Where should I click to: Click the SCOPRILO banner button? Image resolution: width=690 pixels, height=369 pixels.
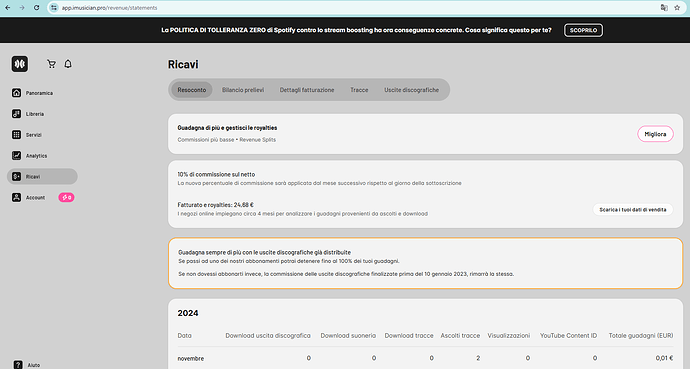click(584, 30)
